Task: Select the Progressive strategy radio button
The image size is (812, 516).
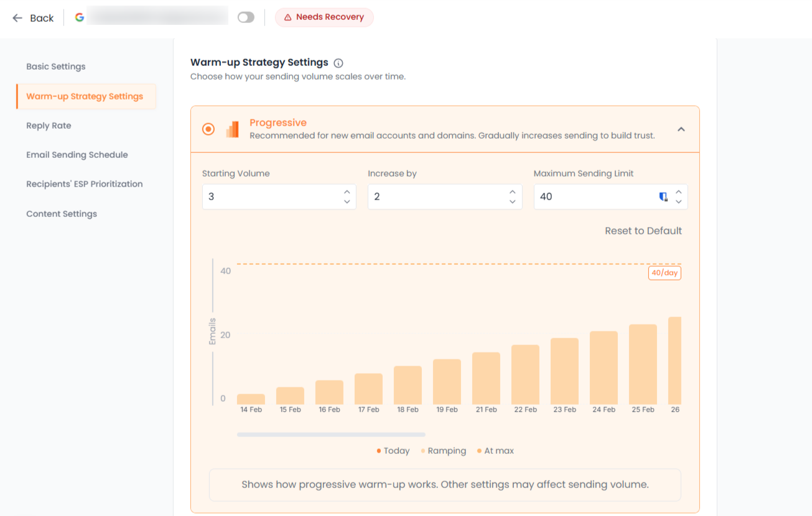Action: click(x=208, y=129)
